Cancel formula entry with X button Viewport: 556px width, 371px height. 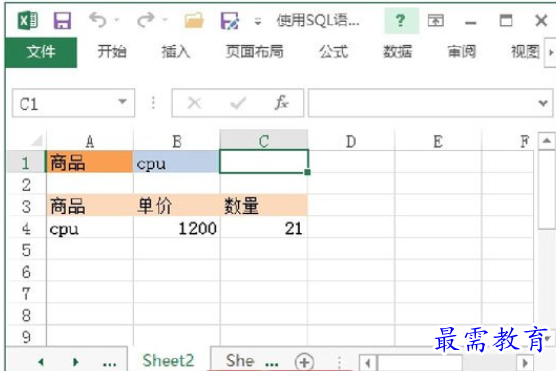[194, 104]
